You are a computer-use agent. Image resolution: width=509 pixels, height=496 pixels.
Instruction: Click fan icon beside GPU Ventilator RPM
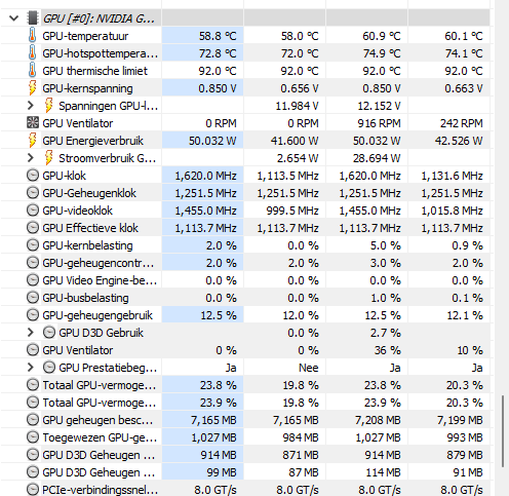(x=32, y=123)
